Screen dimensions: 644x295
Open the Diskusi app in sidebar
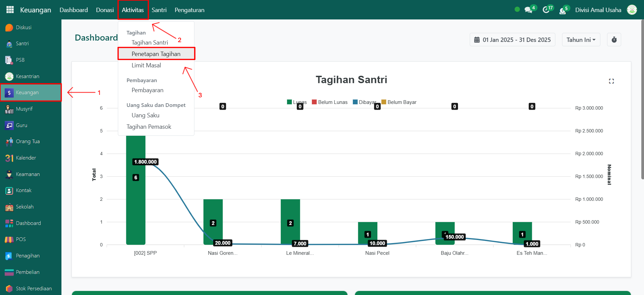point(24,27)
